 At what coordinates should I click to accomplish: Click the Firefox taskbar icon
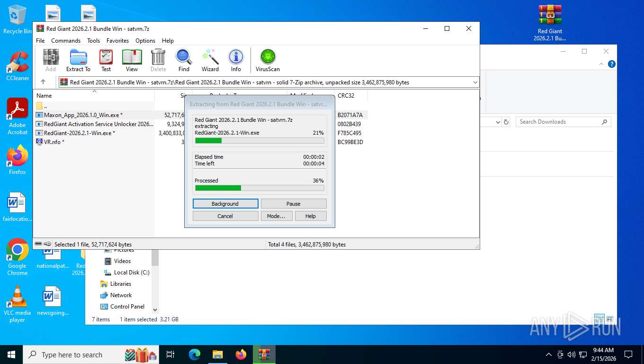pos(241,355)
